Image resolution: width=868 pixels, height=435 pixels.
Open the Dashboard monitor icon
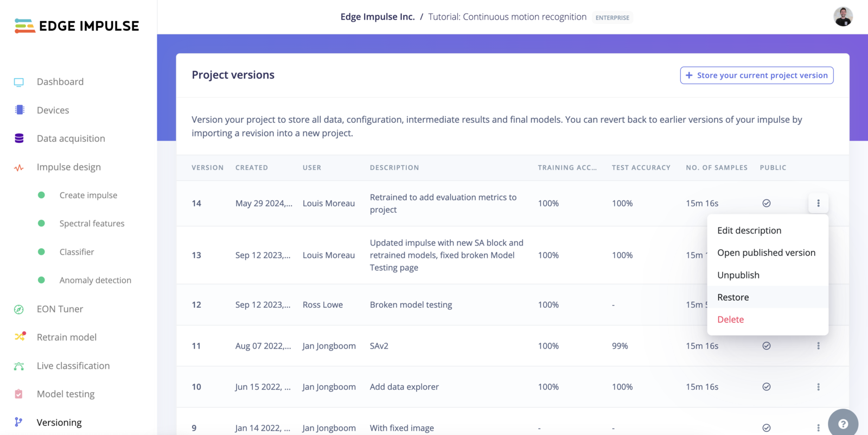pos(19,82)
